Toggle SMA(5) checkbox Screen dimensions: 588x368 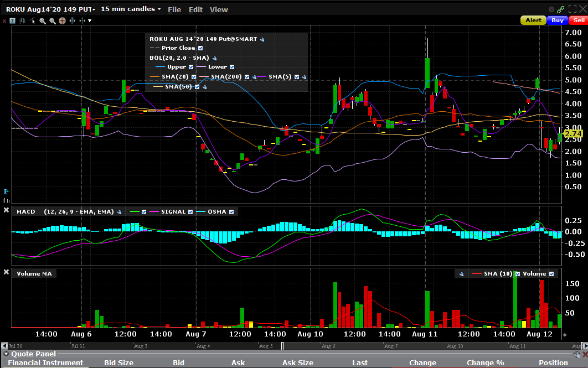tap(297, 77)
